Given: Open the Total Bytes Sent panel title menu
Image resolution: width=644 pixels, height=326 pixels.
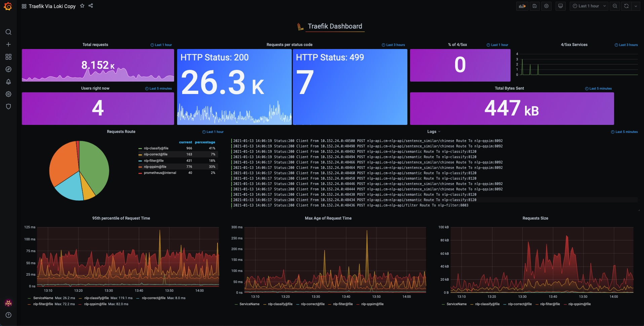Looking at the screenshot, I should point(509,88).
